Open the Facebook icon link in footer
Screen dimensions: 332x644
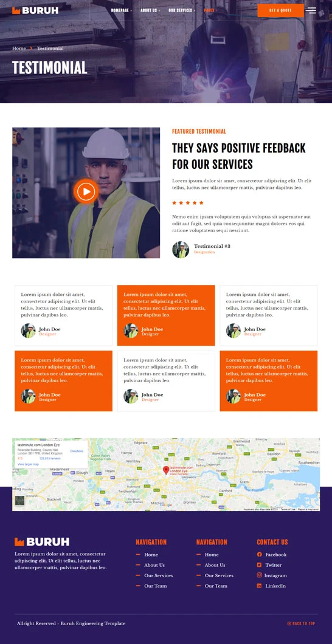[x=259, y=555]
